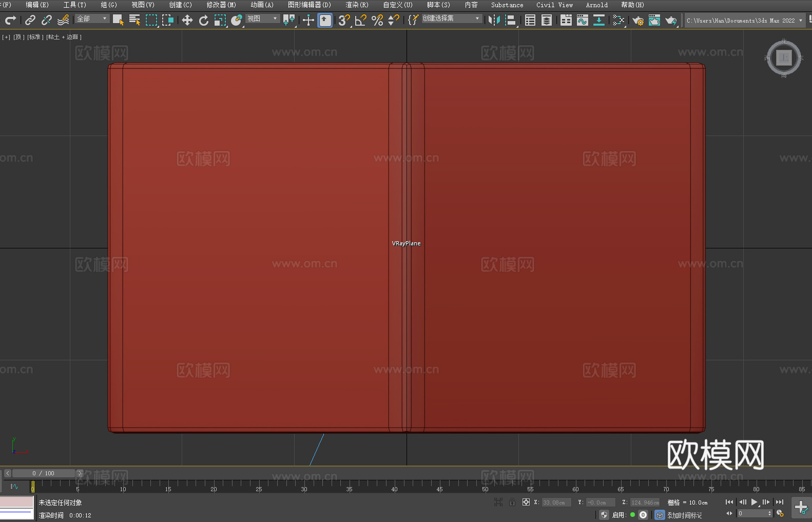Click Render Production teapot icon
Viewport: 812px width, 522px height.
671,20
